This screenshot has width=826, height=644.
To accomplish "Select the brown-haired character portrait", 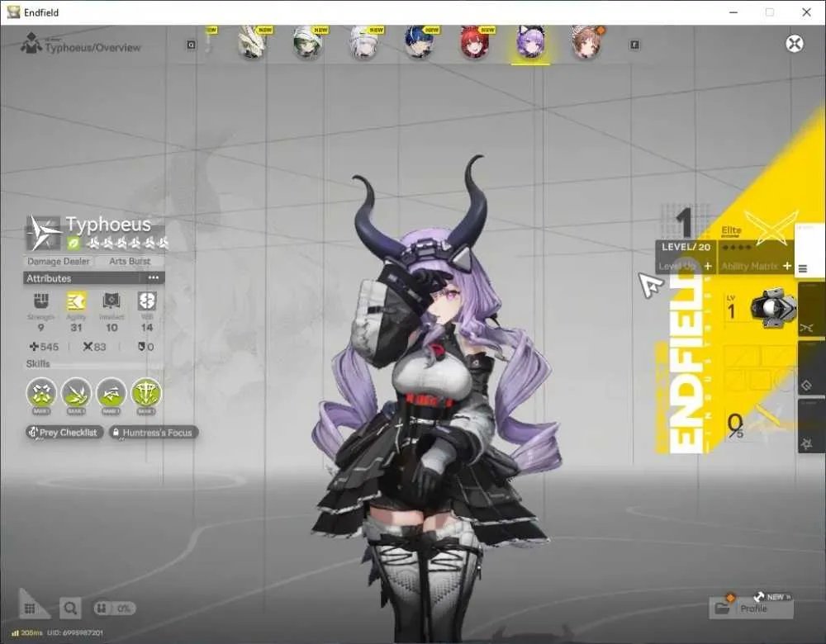I will pyautogui.click(x=586, y=43).
